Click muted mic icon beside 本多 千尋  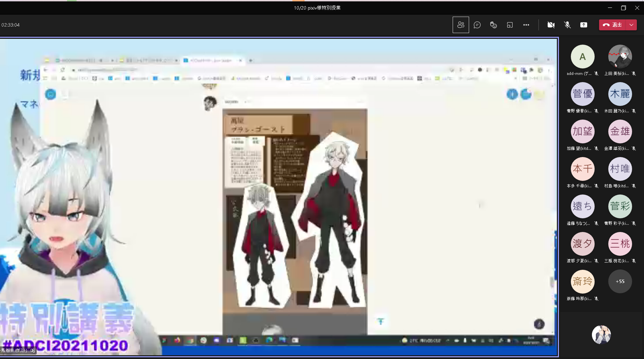(596, 186)
